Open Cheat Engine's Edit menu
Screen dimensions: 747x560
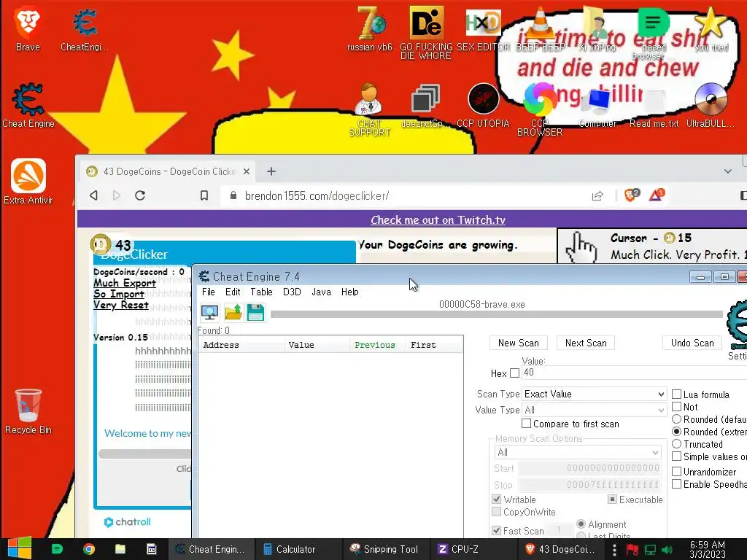pos(233,292)
